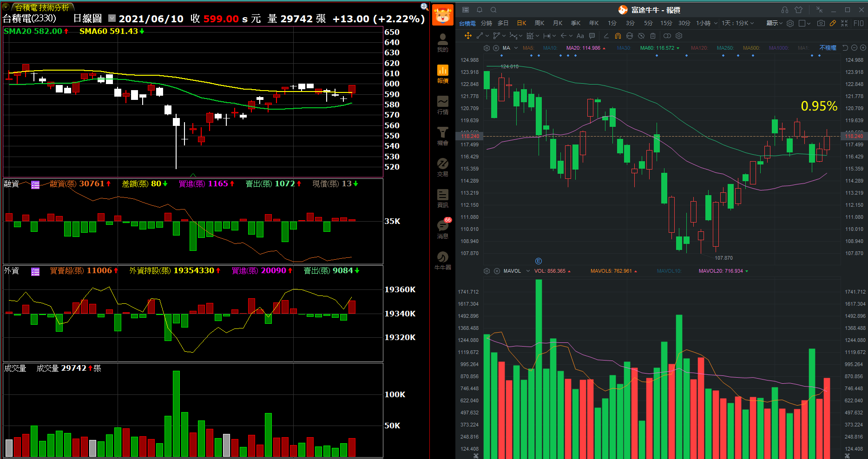The height and width of the screenshot is (459, 868).
Task: Zoom out chart with minus circle button
Action: tap(854, 48)
